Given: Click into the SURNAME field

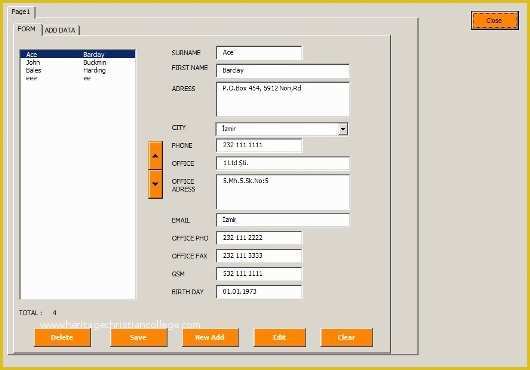Looking at the screenshot, I should 259,53.
